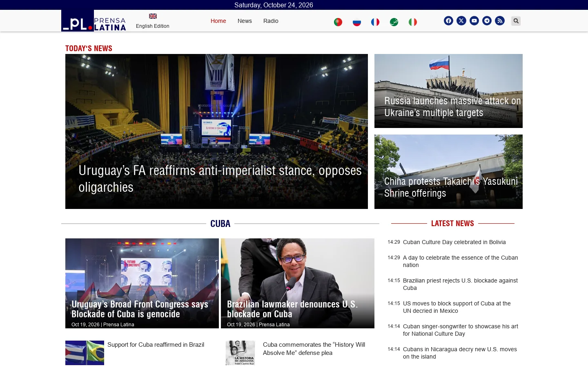588x368 pixels.
Task: Open Cuba commemorates History Will Absolve Me story
Action: tap(314, 349)
